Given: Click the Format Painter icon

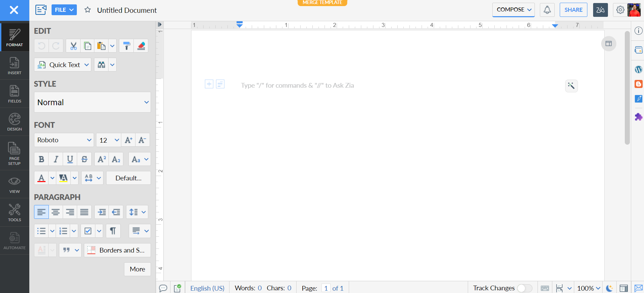Looking at the screenshot, I should [x=126, y=46].
